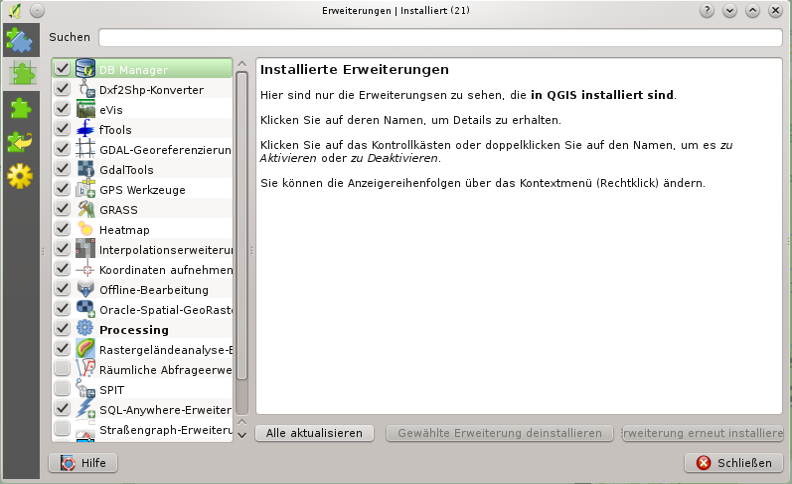
Task: Click the GPS Werkzeuge plugin icon
Action: 85,188
